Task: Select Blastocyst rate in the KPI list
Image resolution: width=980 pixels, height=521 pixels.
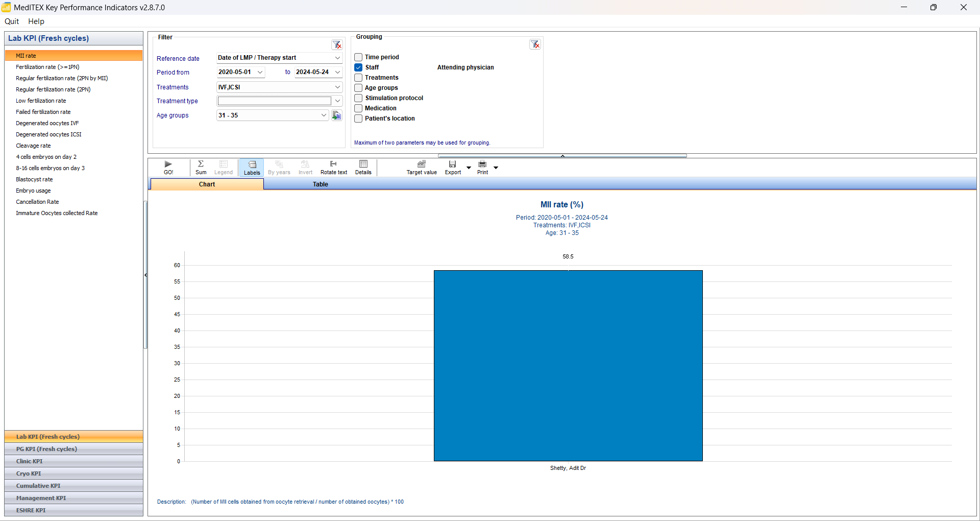Action: click(x=34, y=179)
